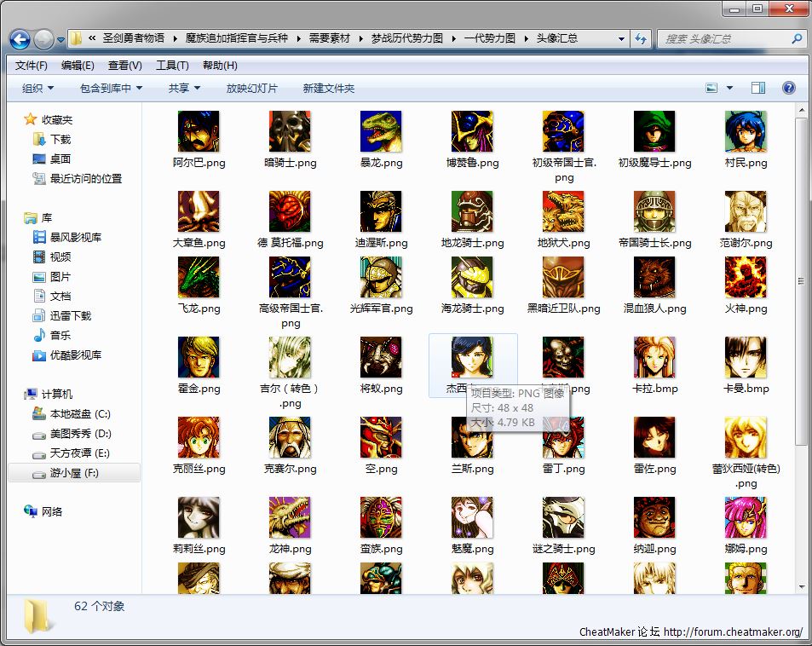Expand the 包含到库中 dropdown
Screen dimensions: 812x646
click(111, 89)
